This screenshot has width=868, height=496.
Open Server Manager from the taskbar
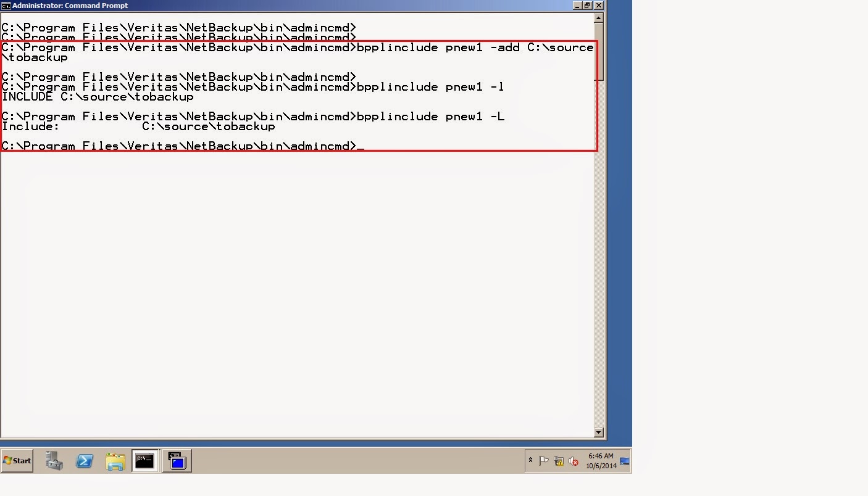click(x=53, y=460)
